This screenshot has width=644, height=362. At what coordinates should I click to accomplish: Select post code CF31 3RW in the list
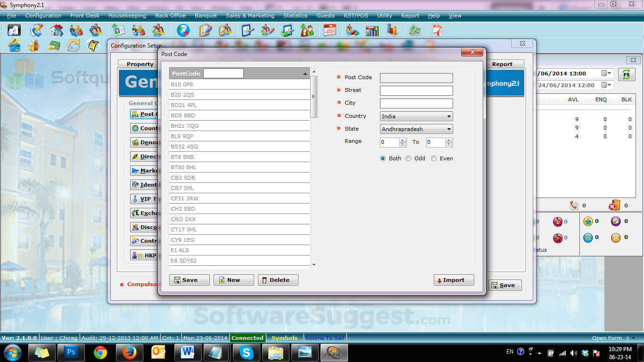coord(239,198)
